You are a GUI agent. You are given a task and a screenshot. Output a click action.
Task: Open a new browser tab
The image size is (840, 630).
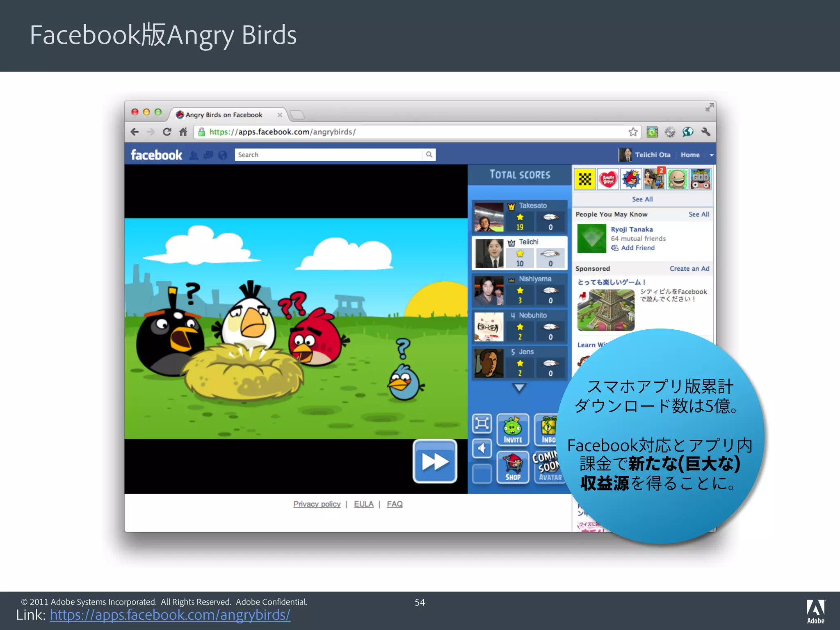pyautogui.click(x=297, y=115)
